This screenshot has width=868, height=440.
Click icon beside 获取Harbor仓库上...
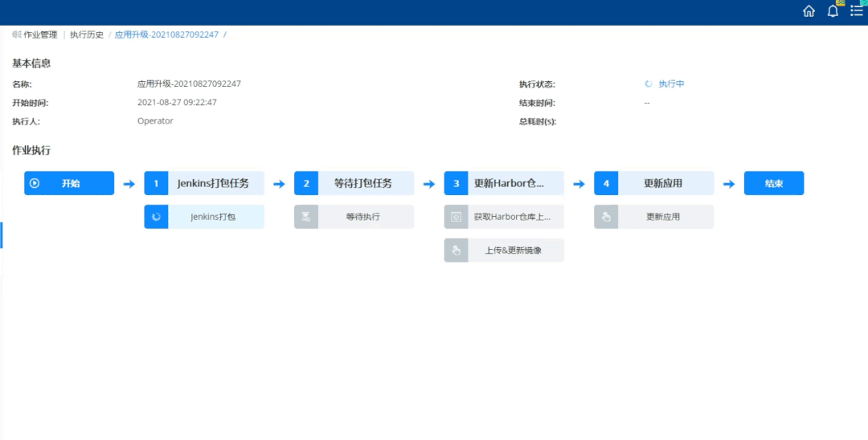coord(457,217)
